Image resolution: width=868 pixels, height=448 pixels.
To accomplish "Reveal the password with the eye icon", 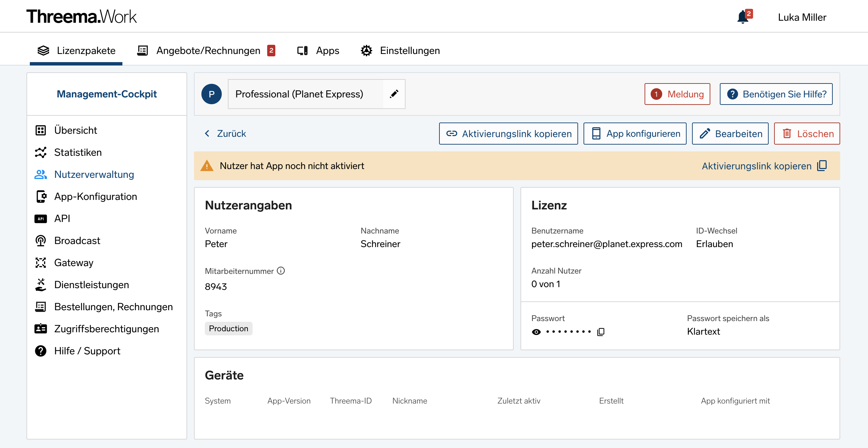I will [536, 332].
